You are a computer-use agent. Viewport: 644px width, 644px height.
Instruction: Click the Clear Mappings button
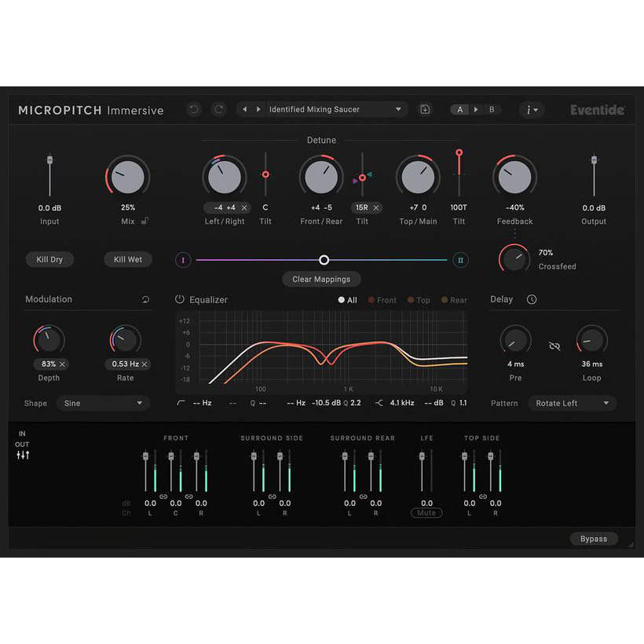click(321, 280)
